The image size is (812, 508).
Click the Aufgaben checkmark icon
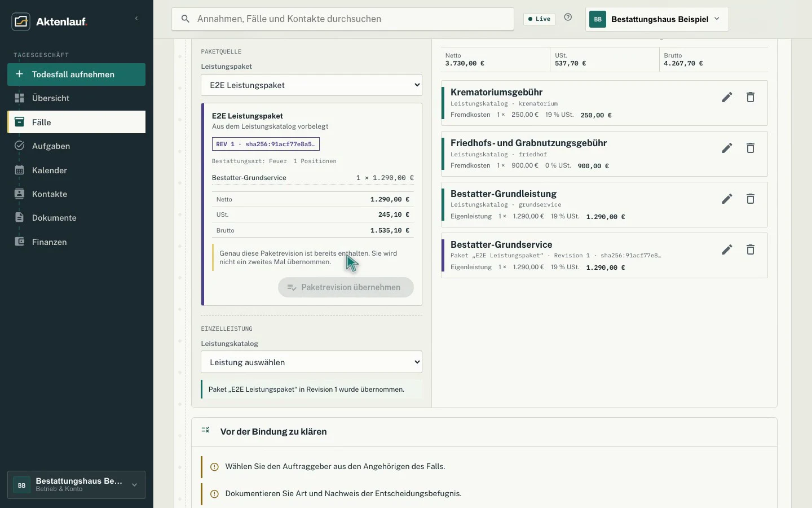(x=19, y=146)
